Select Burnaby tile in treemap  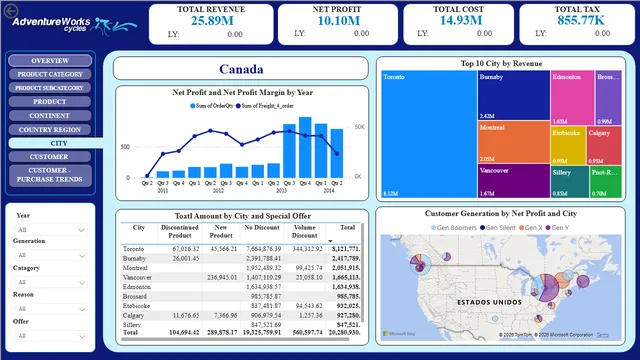pos(514,96)
